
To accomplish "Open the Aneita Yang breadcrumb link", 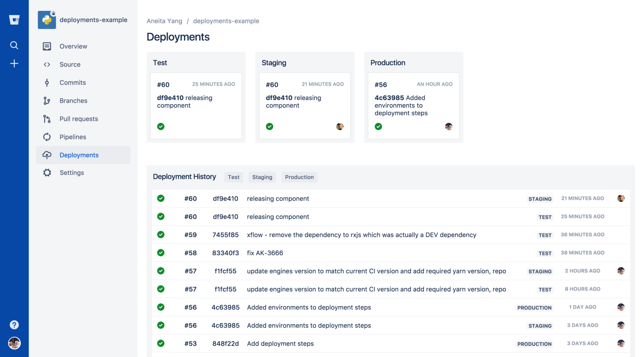I will point(164,21).
